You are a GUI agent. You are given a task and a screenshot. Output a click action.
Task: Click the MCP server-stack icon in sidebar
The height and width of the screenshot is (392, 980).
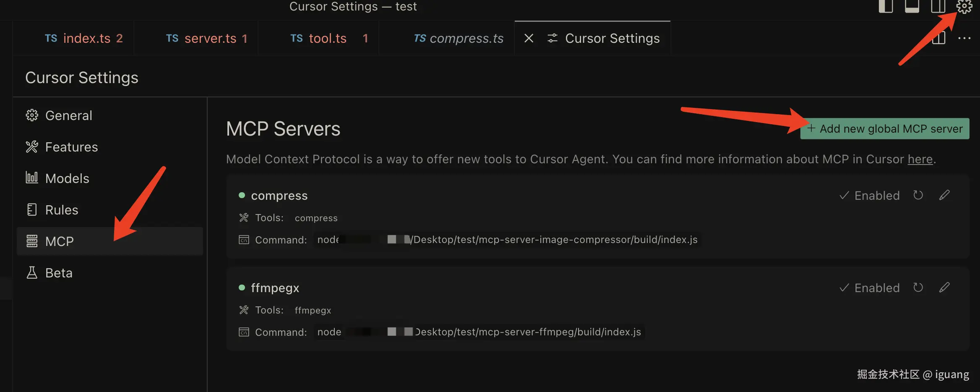click(32, 241)
